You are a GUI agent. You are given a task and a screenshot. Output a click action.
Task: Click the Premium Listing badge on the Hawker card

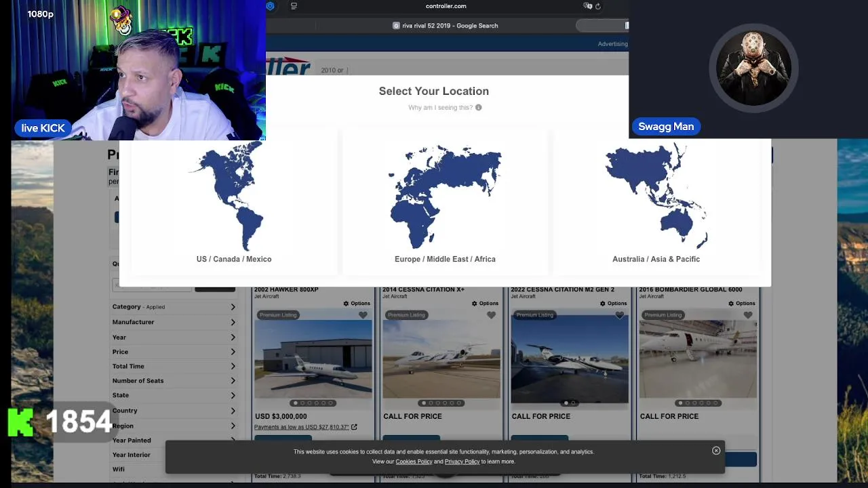tap(278, 315)
